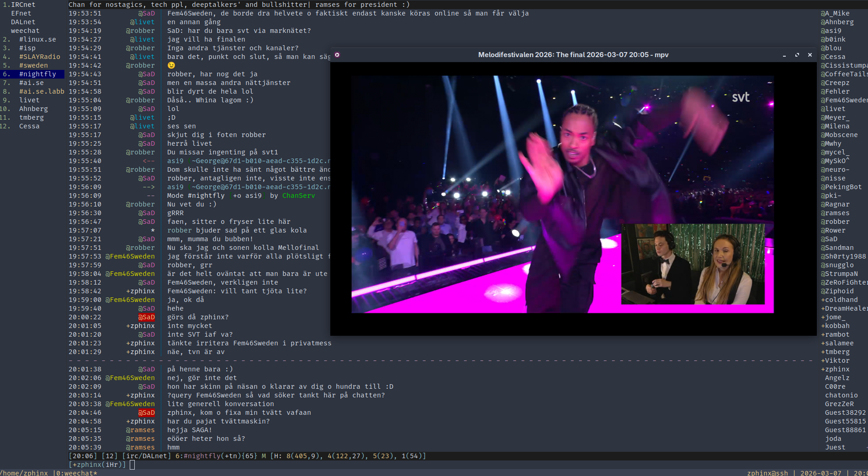868x476 pixels.
Task: Click the smiley emoji in robber's message
Action: [171, 65]
